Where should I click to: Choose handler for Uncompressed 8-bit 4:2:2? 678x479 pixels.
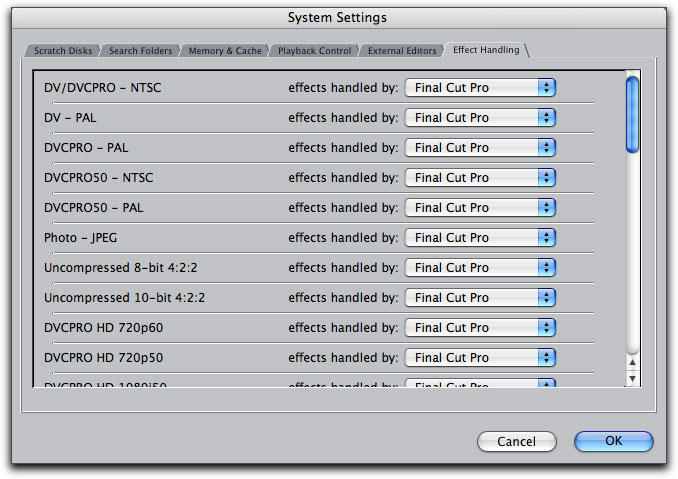(x=480, y=268)
